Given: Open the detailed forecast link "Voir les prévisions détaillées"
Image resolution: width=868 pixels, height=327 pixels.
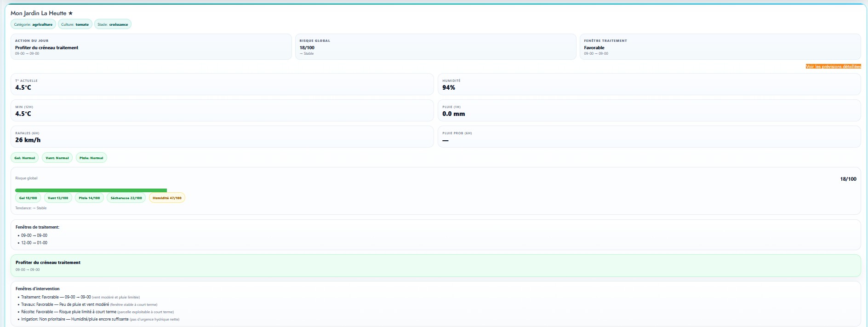Looking at the screenshot, I should coord(833,67).
